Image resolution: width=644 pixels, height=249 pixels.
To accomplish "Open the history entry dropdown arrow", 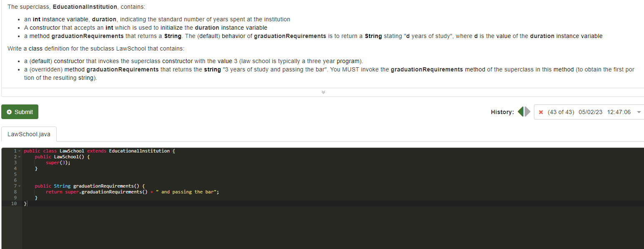I will (639, 112).
